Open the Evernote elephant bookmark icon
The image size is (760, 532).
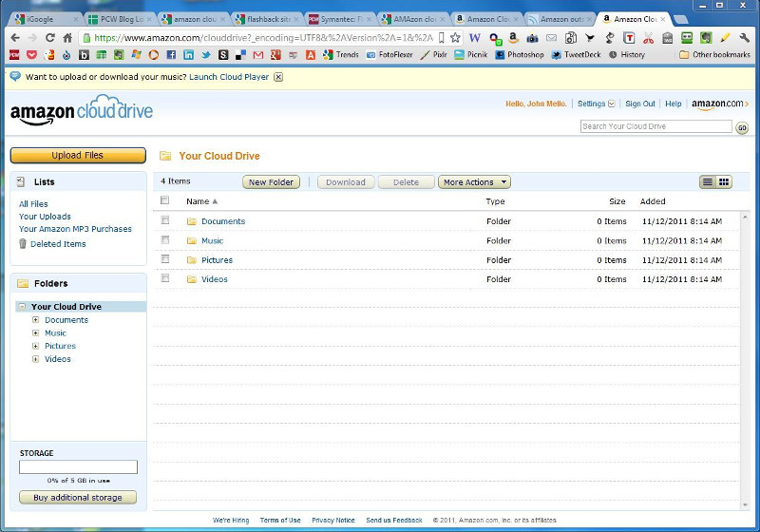coord(119,55)
